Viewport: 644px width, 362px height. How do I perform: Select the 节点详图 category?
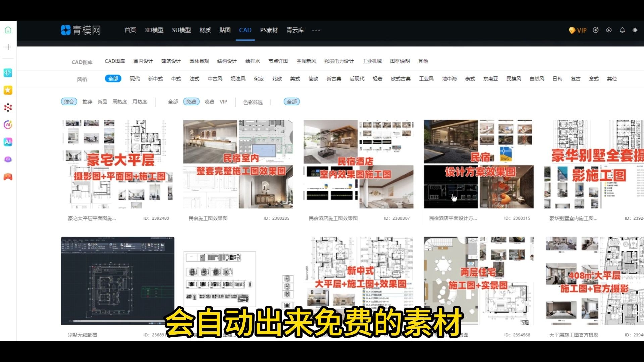278,61
